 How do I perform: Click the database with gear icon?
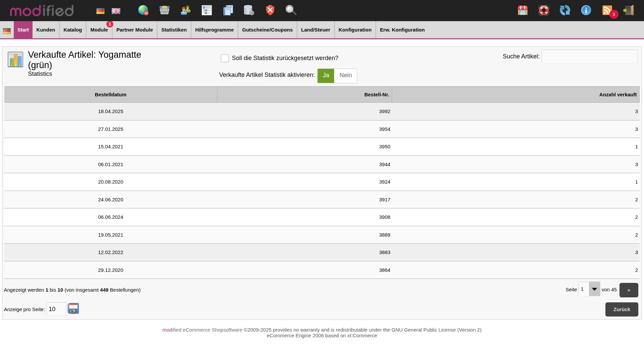coord(249,10)
